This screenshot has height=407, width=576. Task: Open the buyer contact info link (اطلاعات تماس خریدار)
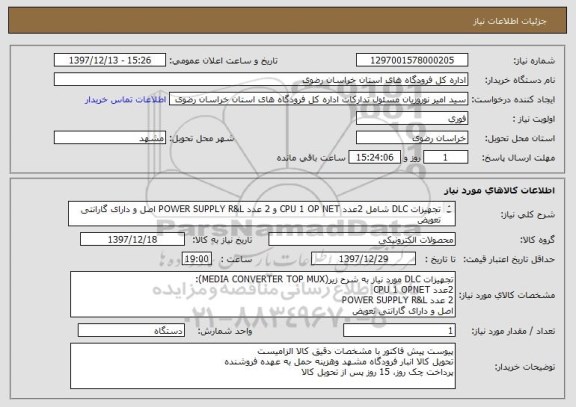125,100
